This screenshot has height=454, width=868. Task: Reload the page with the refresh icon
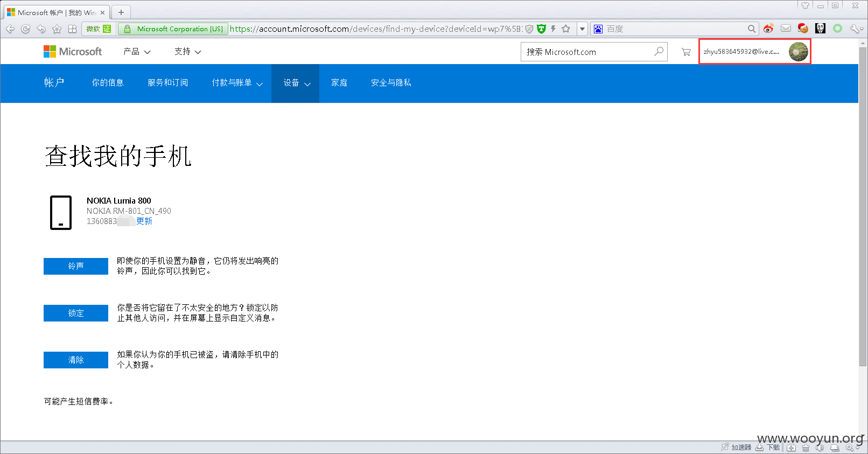click(25, 29)
